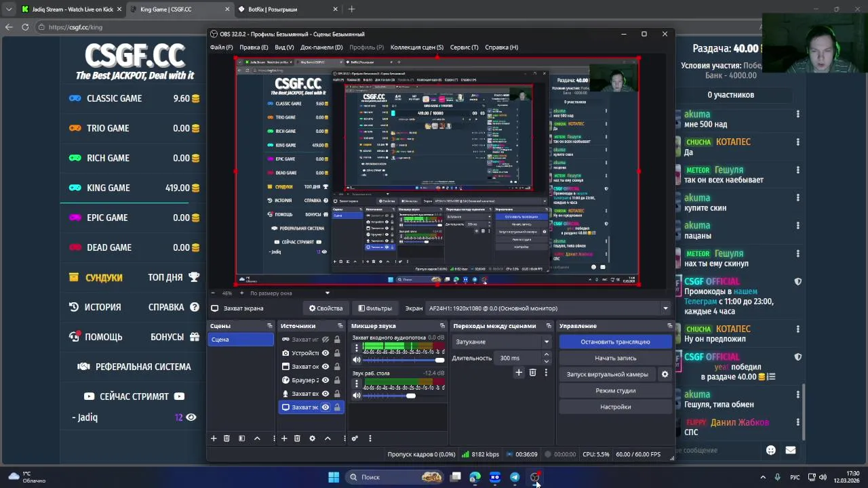Toggle lock on Браузер 2 source
The height and width of the screenshot is (488, 868).
336,380
